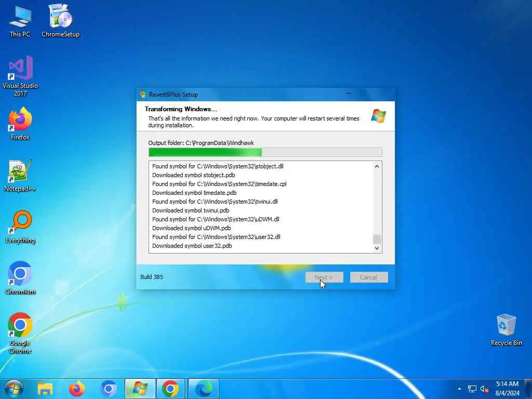Open Firefox desktop shortcut

click(20, 124)
